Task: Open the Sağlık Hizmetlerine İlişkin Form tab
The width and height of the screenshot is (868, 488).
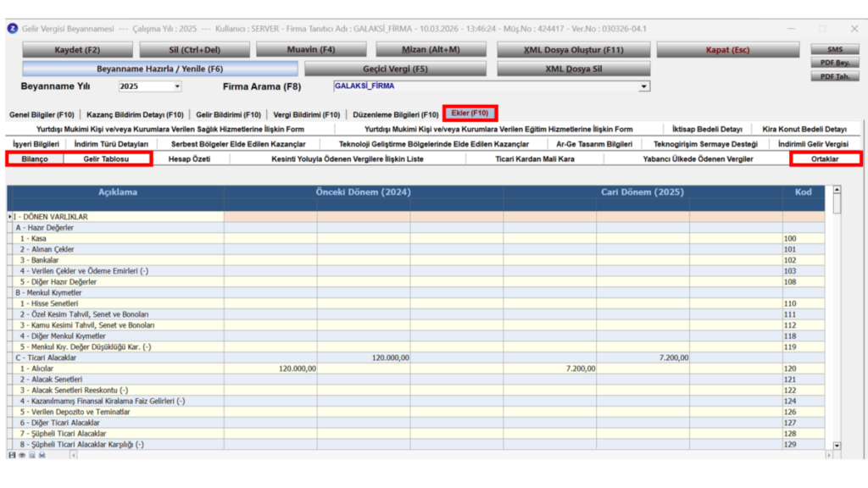Action: pos(170,129)
